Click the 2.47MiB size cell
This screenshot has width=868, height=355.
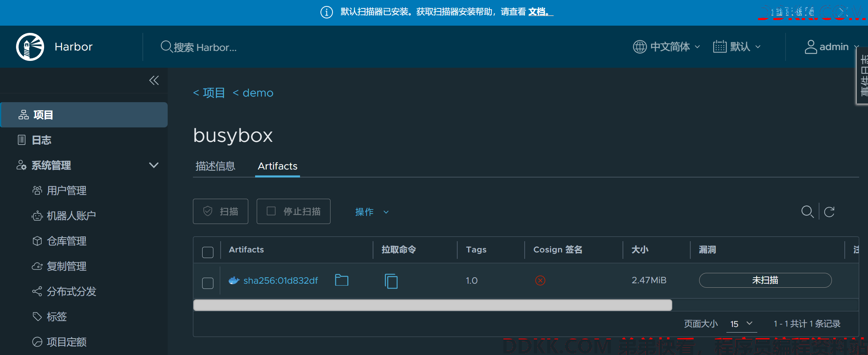(649, 280)
